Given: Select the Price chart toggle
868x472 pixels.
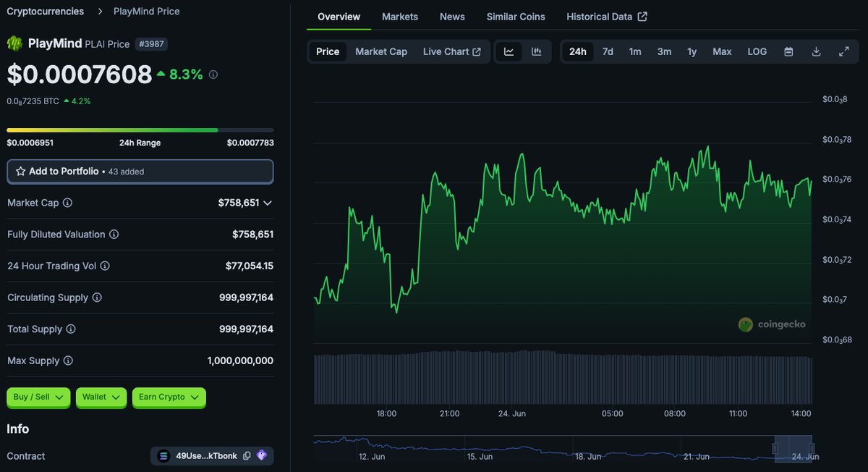Looking at the screenshot, I should click(328, 51).
